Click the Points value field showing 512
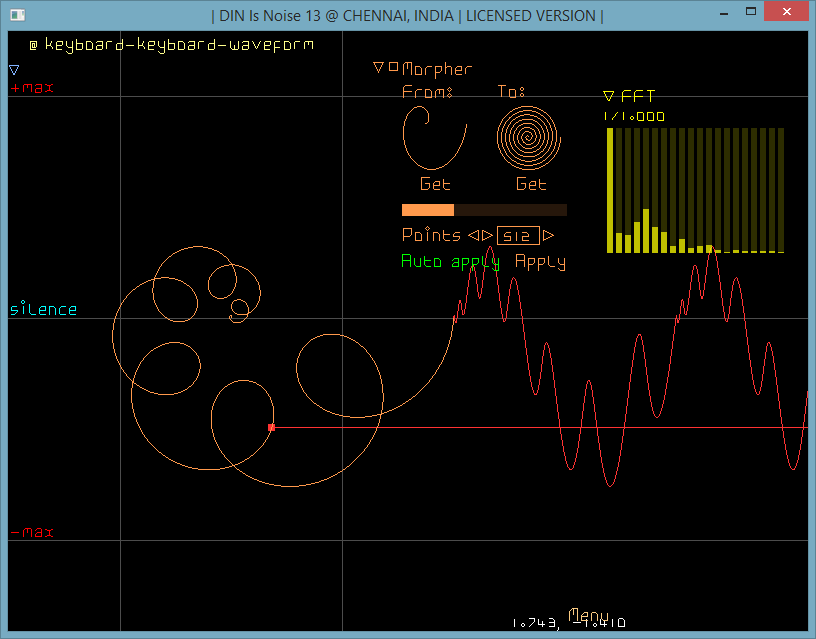 coord(518,236)
